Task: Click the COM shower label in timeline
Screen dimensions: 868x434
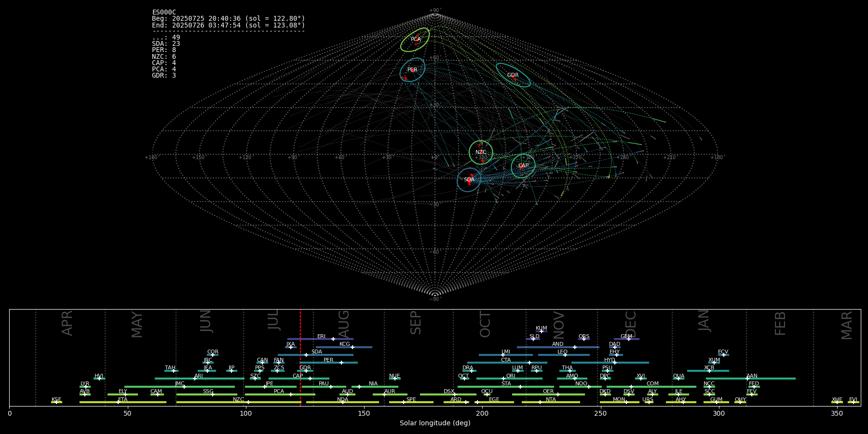Action: 652,384
